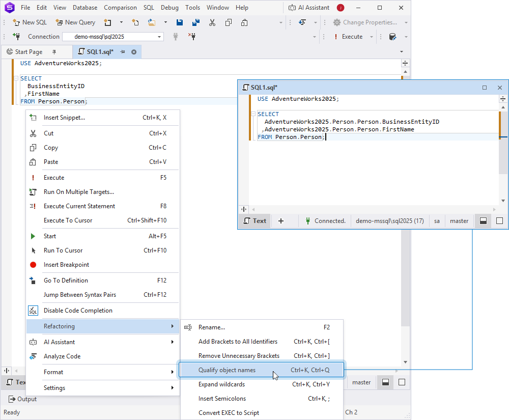Select Analyze Code menu item
Viewport: 509px width, 420px height.
(x=103, y=356)
